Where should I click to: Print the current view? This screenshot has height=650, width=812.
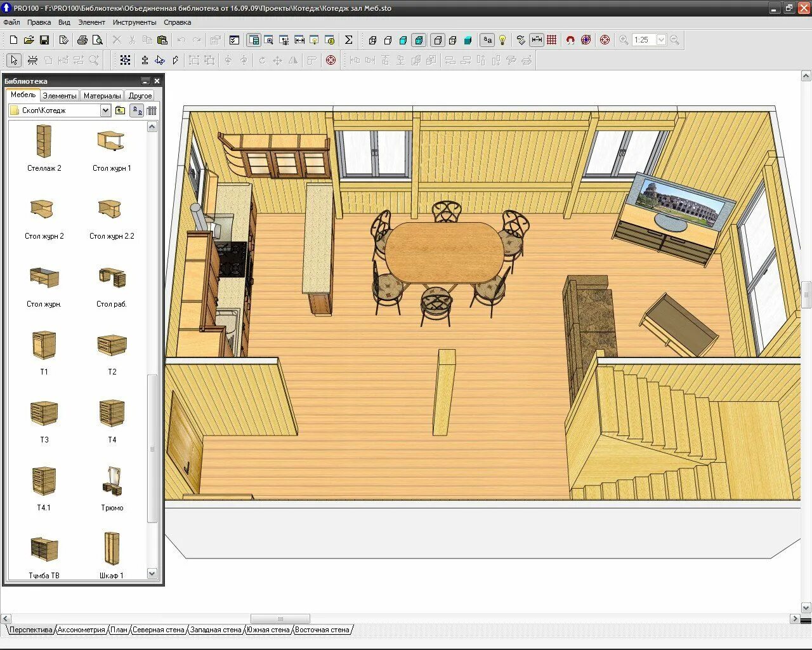pyautogui.click(x=82, y=40)
